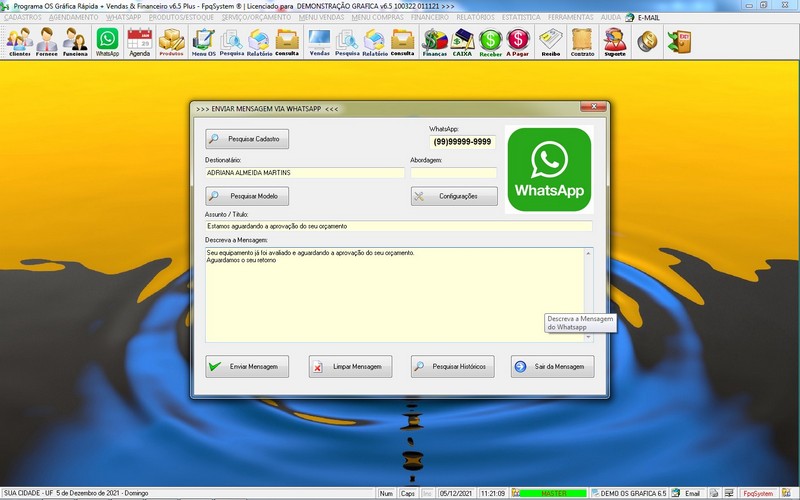Open the Consulta drawer icon before Financas
800x500 pixels.
point(403,42)
